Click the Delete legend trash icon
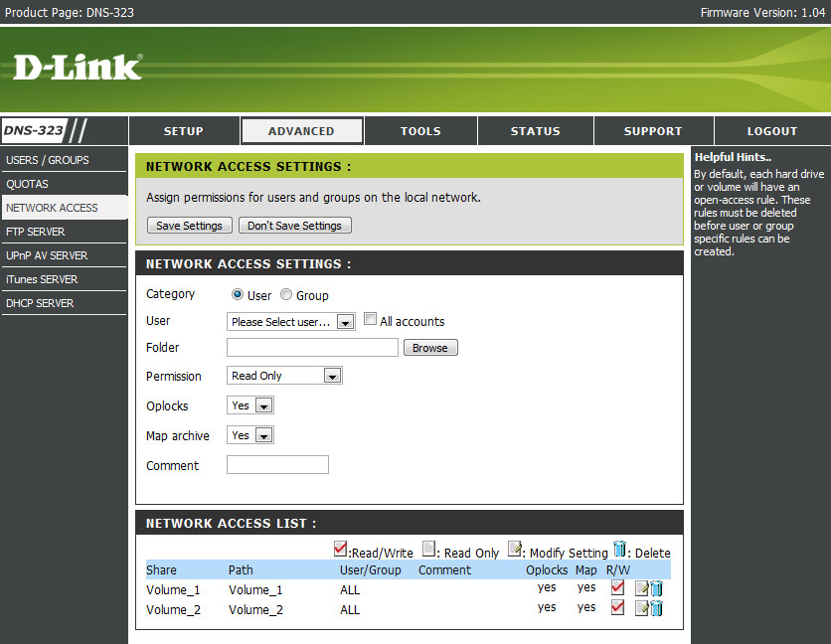Screen dimensions: 831x644 [x=619, y=549]
